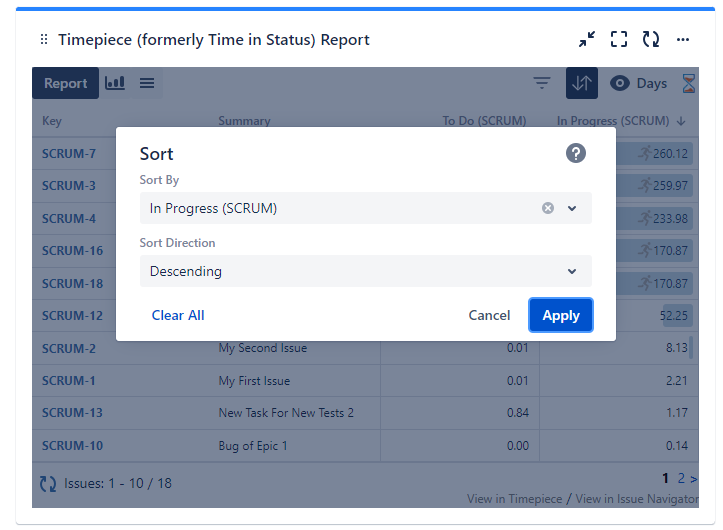Go to page 2 of issues
The image size is (723, 530).
click(682, 478)
